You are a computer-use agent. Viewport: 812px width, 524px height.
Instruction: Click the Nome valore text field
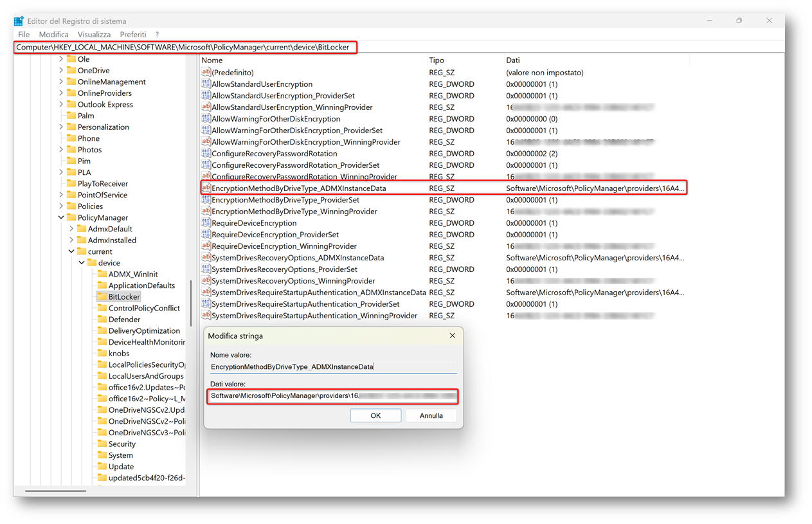tap(333, 366)
